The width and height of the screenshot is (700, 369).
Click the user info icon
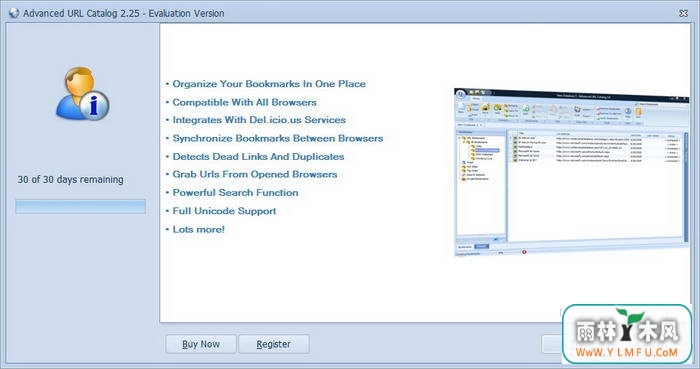83,94
